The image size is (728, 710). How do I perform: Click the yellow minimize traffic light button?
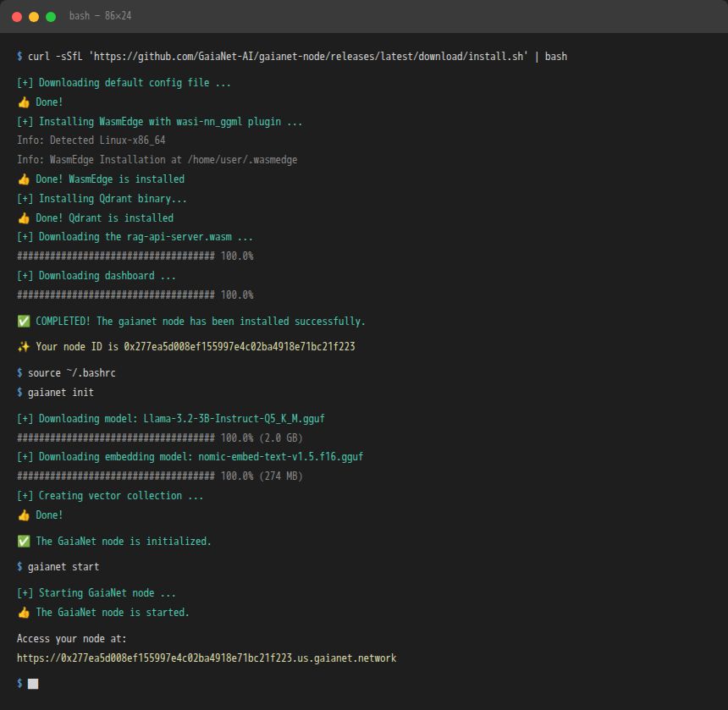coord(34,15)
